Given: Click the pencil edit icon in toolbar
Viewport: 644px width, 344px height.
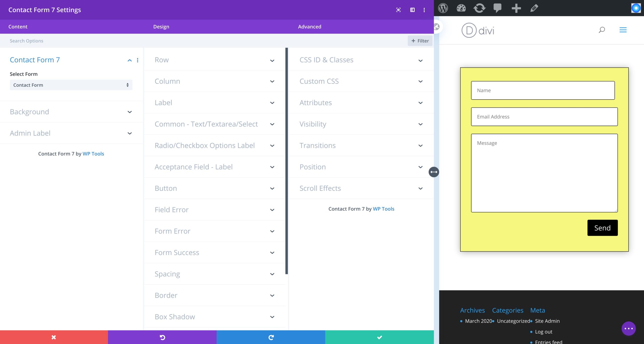Looking at the screenshot, I should (535, 8).
